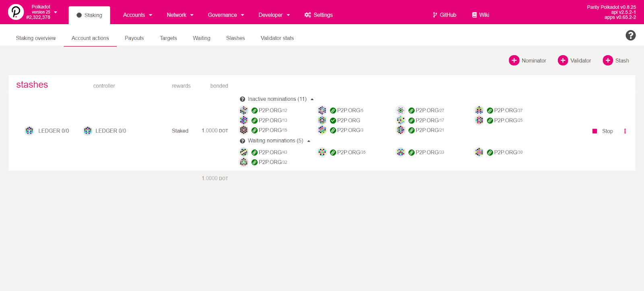The image size is (644, 291).
Task: Click the P2P.ORG/30 validator name
Action: pyautogui.click(x=508, y=152)
